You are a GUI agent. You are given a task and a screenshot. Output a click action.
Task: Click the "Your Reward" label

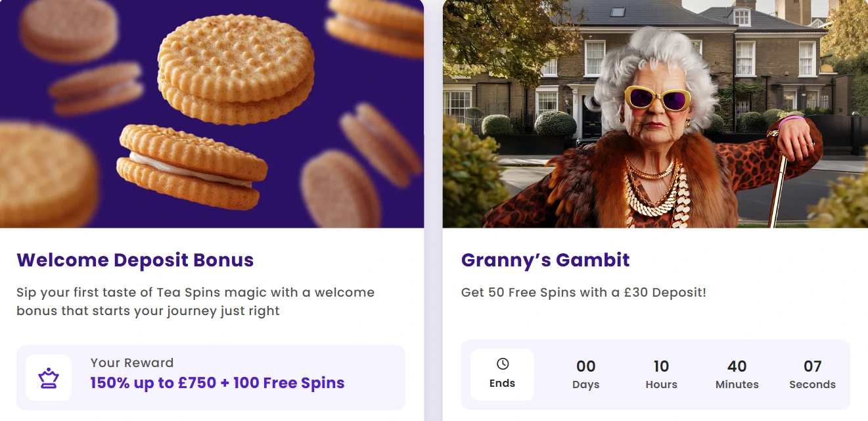pos(131,362)
